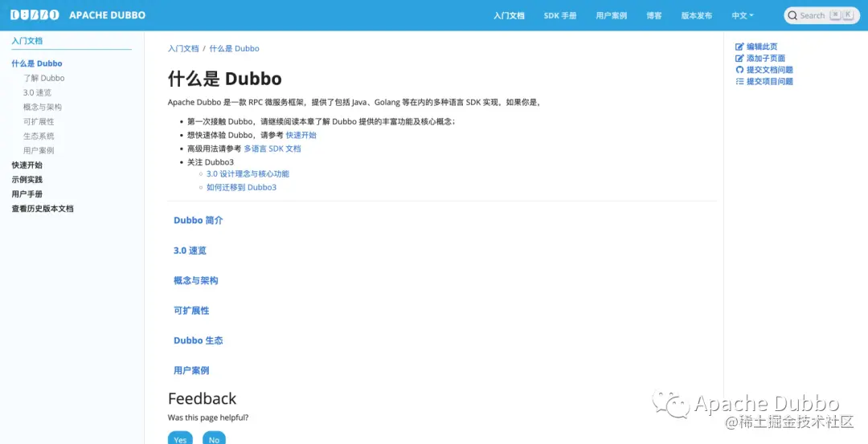Screen dimensions: 868x444
Task: Follow the 多语言 SDK 文档 link
Action: click(272, 149)
